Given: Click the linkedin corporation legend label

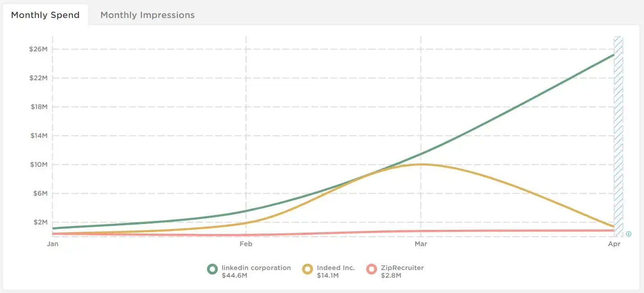Looking at the screenshot, I should click(256, 268).
